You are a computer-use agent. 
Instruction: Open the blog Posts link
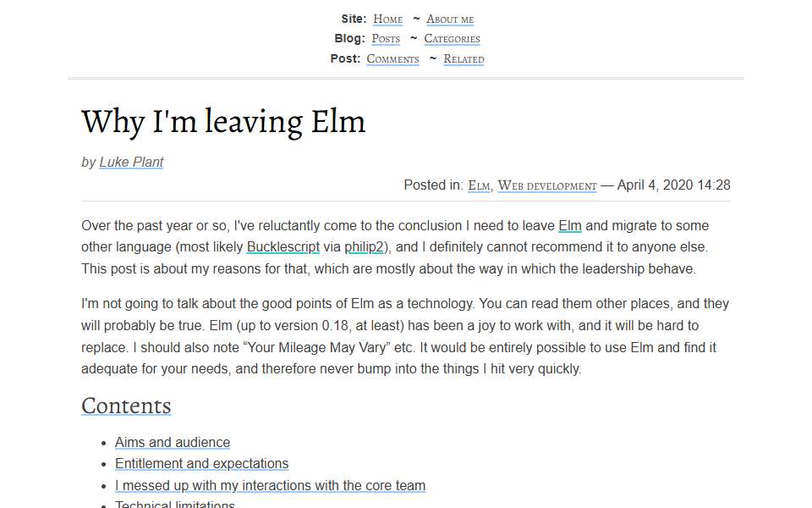coord(386,39)
